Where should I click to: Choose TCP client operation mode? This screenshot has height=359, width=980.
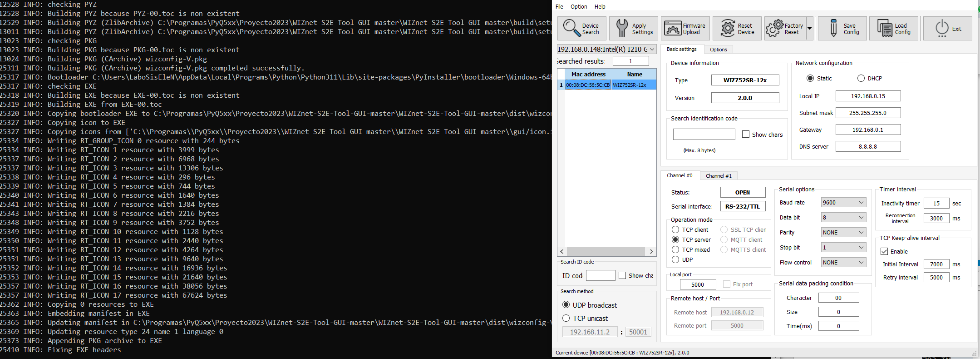tap(675, 229)
